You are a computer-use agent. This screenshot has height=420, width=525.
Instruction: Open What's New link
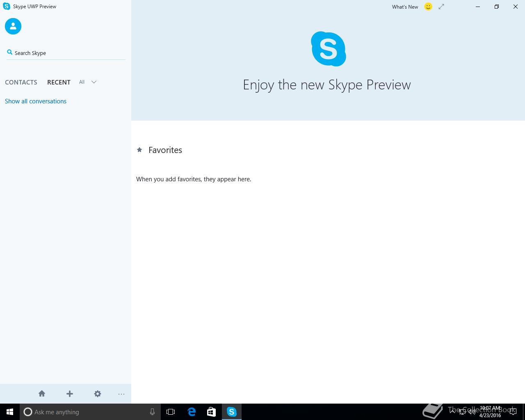click(x=405, y=7)
